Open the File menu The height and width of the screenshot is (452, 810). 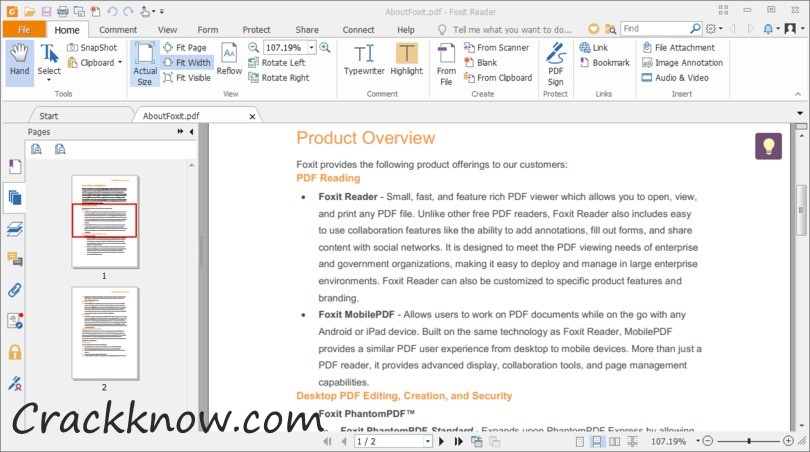pos(24,29)
